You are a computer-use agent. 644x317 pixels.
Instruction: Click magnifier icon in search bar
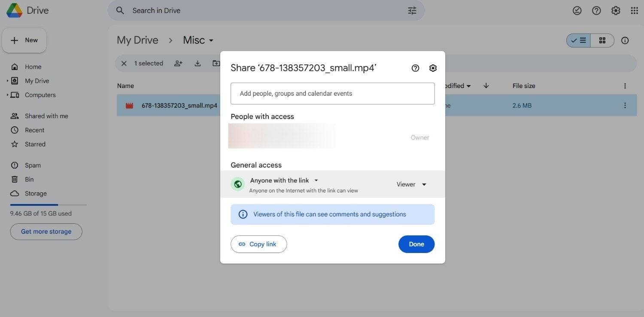pyautogui.click(x=120, y=10)
